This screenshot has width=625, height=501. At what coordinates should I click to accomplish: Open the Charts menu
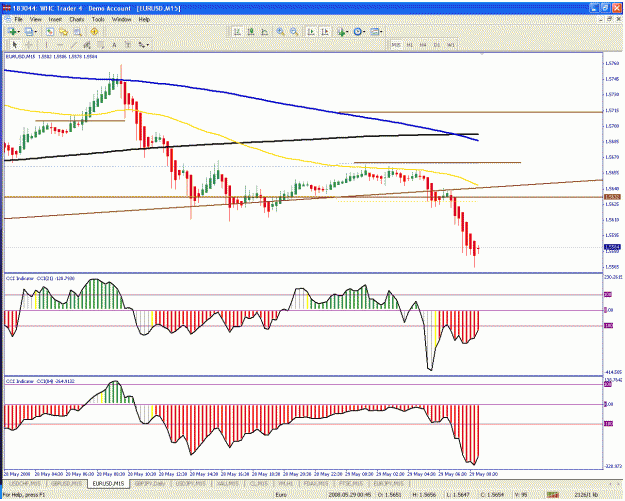(77, 19)
